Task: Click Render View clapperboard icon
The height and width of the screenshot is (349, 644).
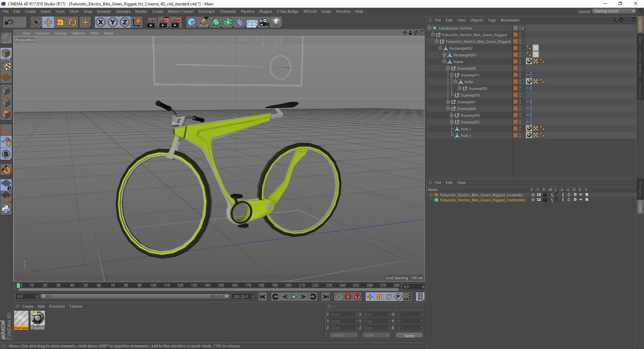Action: [x=152, y=22]
